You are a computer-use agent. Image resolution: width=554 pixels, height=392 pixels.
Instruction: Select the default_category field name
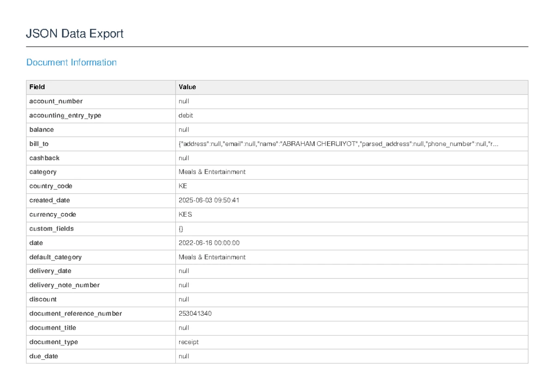pyautogui.click(x=55, y=257)
